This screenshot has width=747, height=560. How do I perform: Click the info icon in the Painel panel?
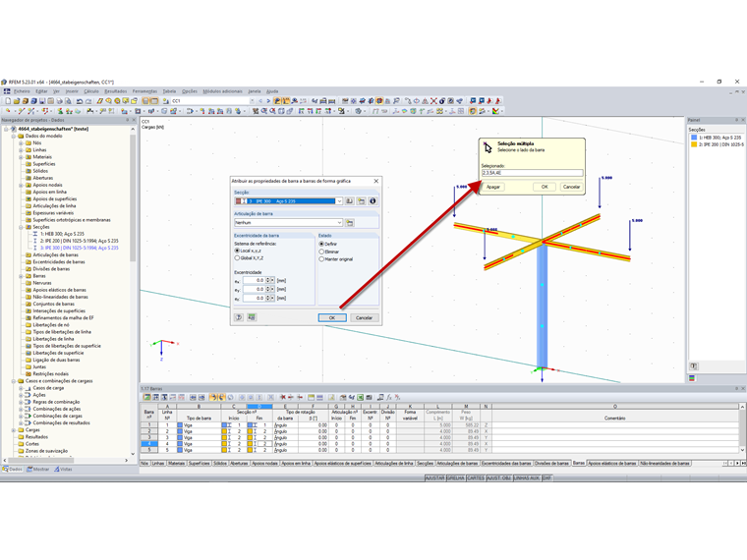pyautogui.click(x=694, y=366)
